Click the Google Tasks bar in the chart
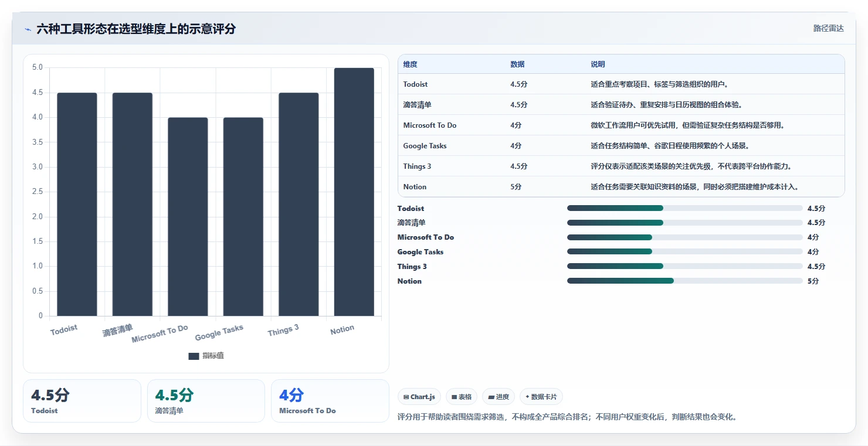Image resolution: width=868 pixels, height=446 pixels. click(243, 217)
